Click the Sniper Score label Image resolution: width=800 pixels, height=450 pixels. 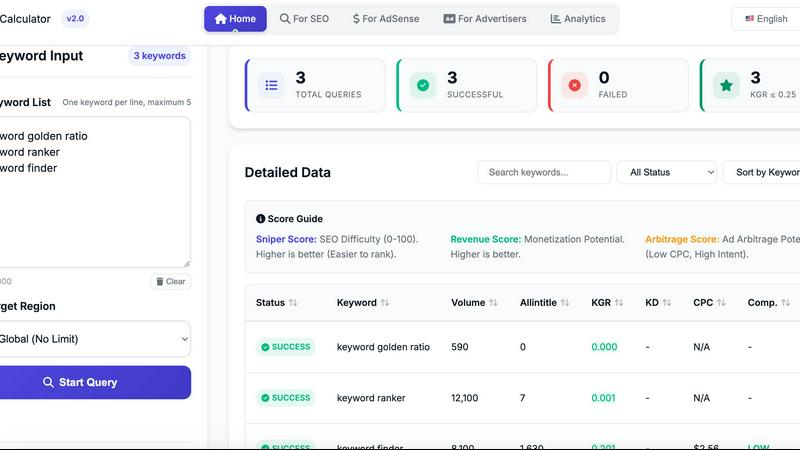[286, 239]
